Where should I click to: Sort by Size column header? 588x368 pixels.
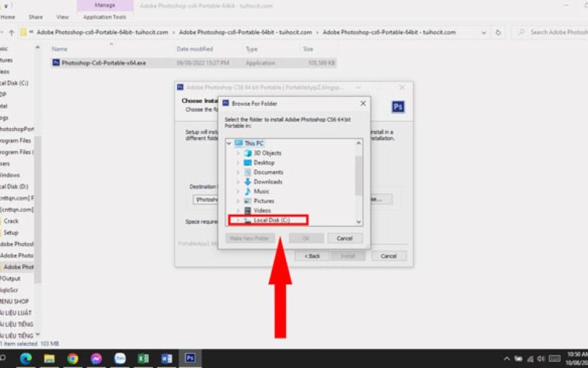pyautogui.click(x=308, y=49)
